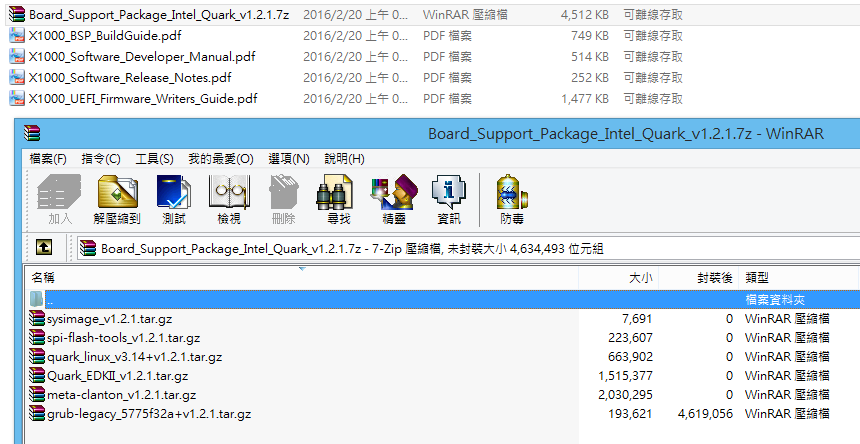Open the File (檔案) menu

pyautogui.click(x=48, y=159)
